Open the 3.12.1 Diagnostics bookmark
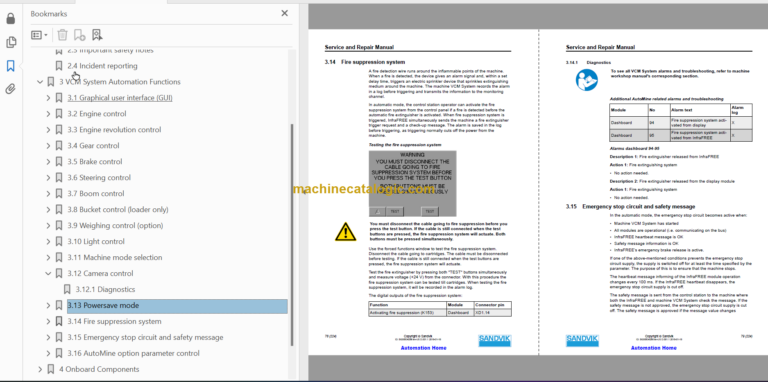768x382 pixels. (x=105, y=289)
